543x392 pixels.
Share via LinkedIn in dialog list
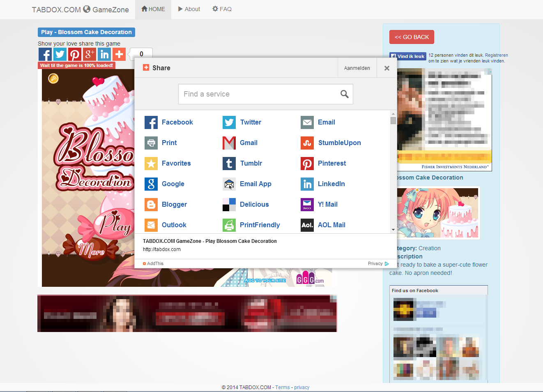(x=323, y=184)
